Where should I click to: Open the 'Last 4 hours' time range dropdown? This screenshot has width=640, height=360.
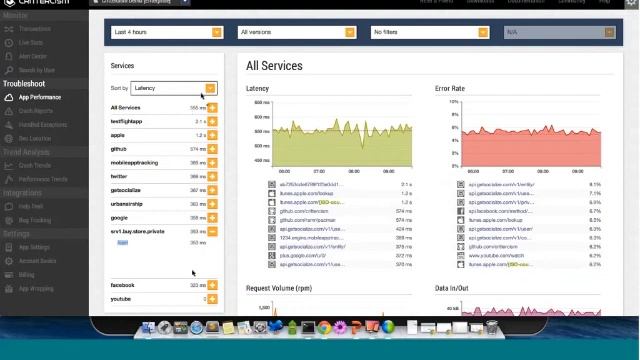point(167,32)
